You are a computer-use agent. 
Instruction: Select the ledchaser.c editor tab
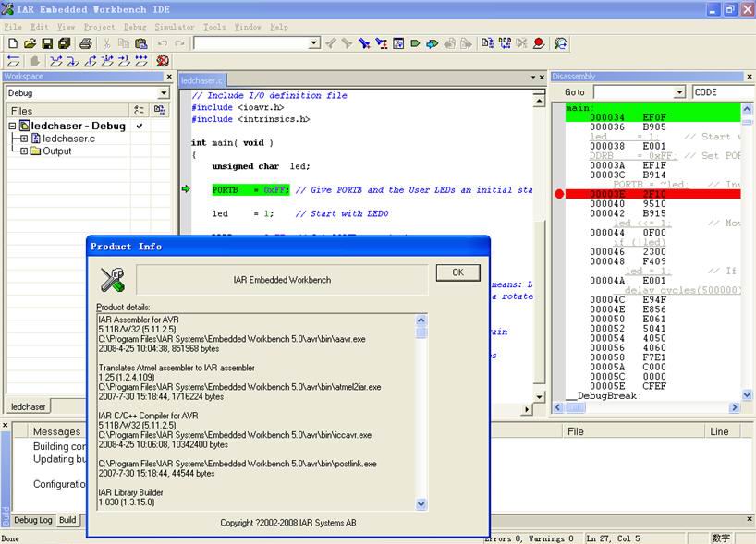tap(201, 81)
